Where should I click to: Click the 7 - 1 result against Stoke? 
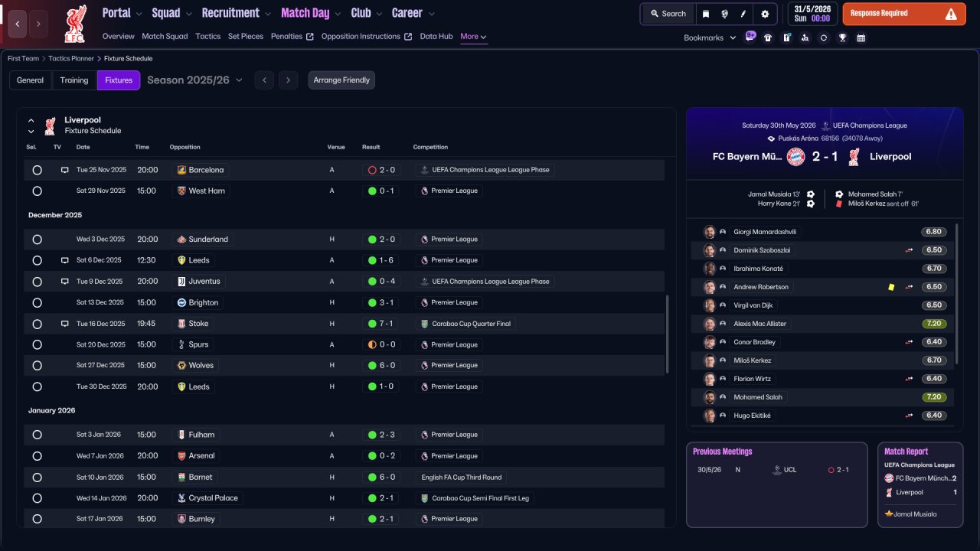coord(381,324)
